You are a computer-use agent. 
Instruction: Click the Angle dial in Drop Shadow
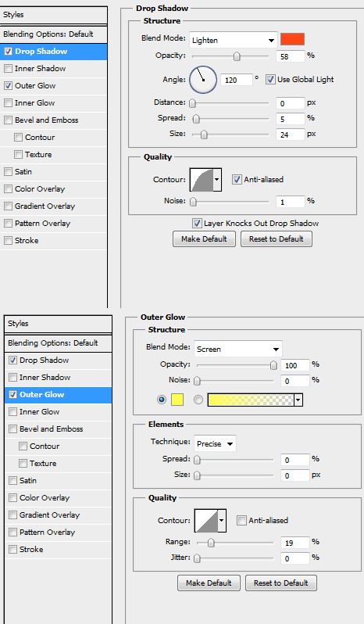pos(203,80)
